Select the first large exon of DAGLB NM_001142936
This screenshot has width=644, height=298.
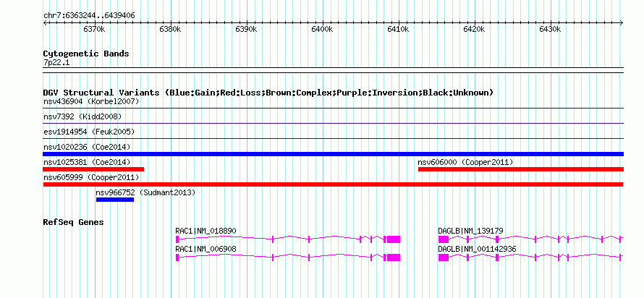coord(443,257)
